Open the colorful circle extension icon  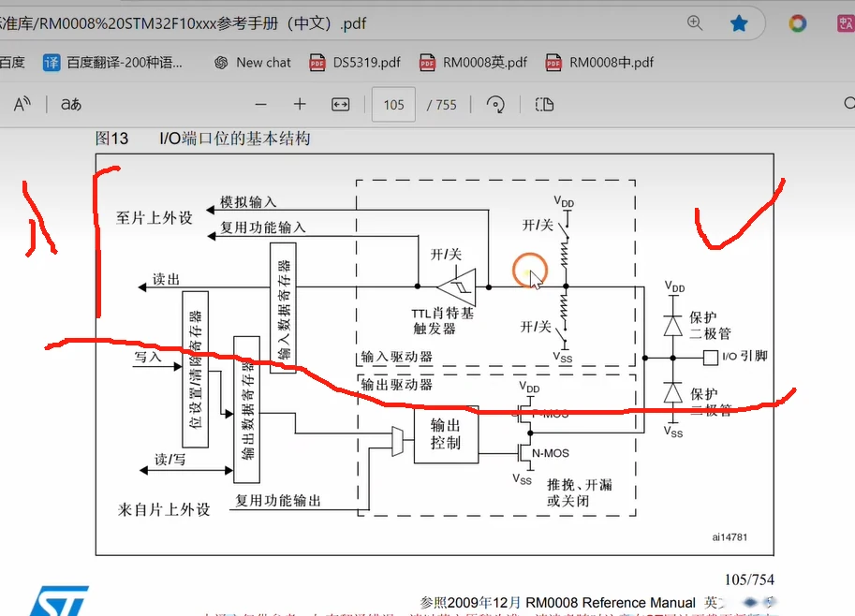click(x=797, y=23)
